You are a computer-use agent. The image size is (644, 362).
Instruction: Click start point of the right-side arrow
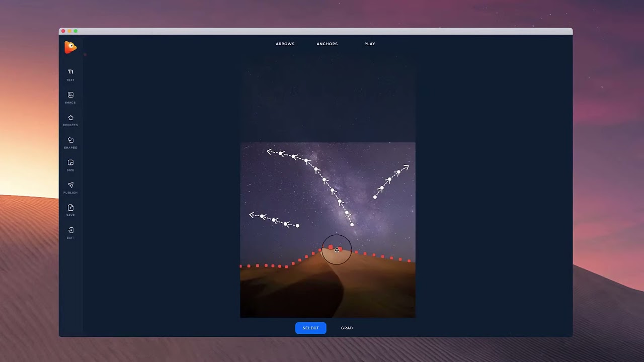[375, 197]
